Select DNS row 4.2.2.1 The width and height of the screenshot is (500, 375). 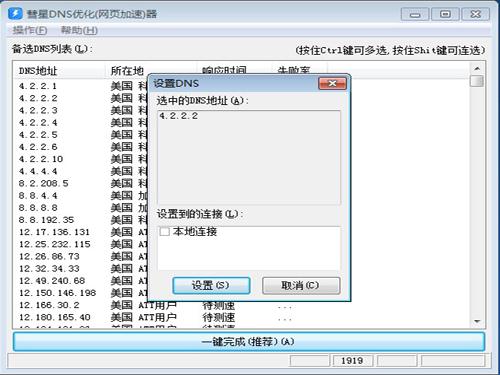(x=38, y=86)
